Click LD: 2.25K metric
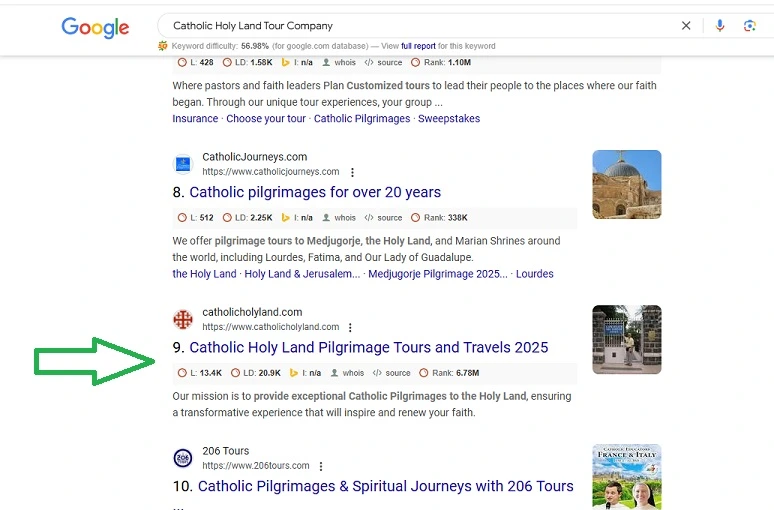 (247, 218)
